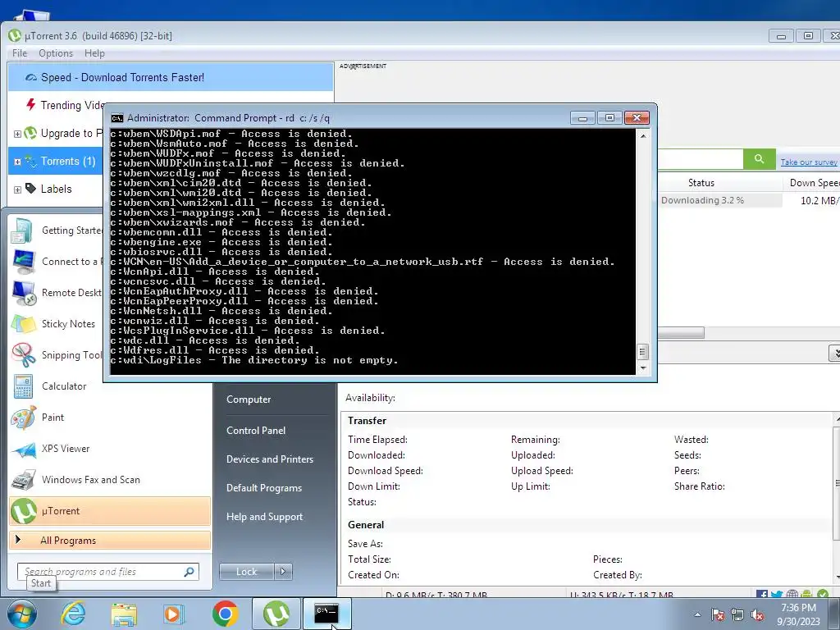Viewport: 840px width, 630px height.
Task: Expand All Programs in Start menu
Action: [x=110, y=540]
